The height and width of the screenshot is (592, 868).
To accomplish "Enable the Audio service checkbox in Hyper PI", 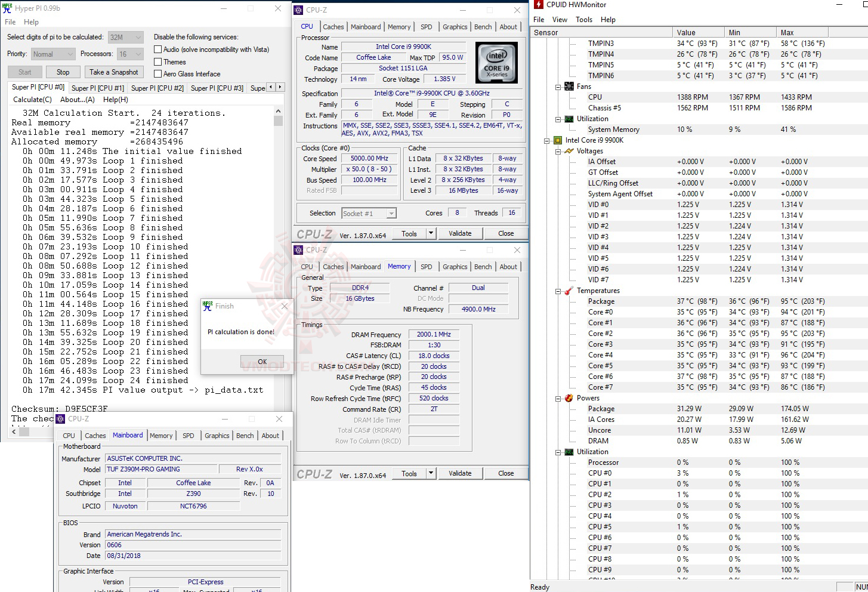I will tap(158, 49).
